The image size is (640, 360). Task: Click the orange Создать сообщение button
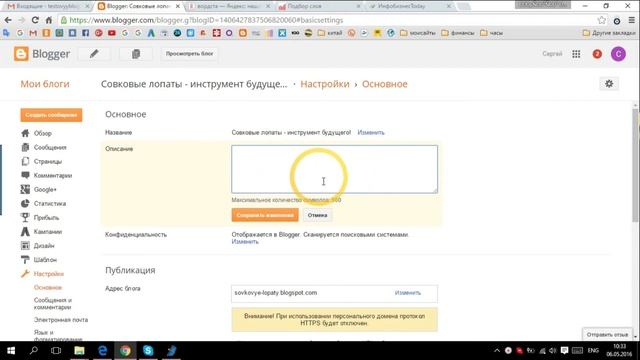click(51, 115)
